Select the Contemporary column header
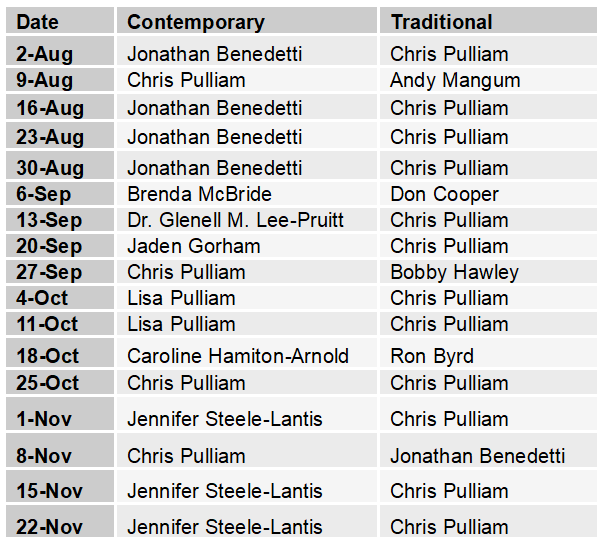Viewport: 604px width, 543px height. click(247, 20)
